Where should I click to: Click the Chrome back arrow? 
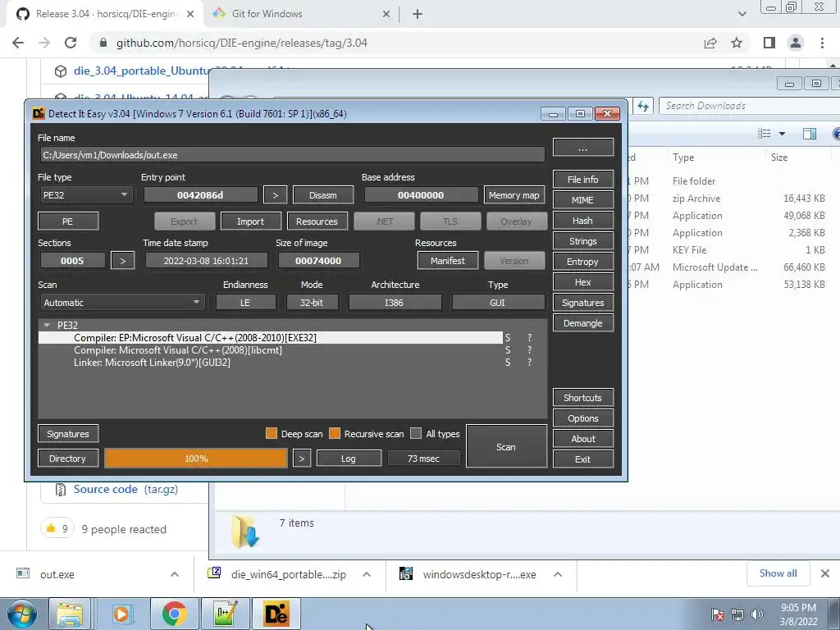coord(18,43)
